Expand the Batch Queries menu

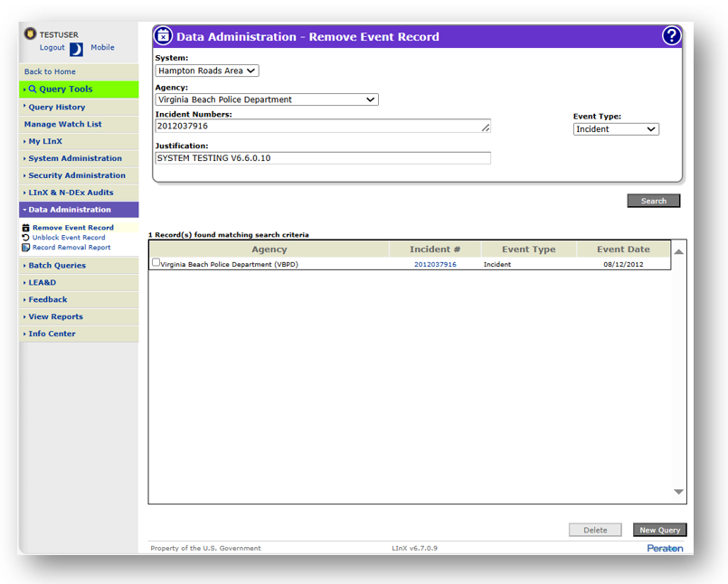coord(56,266)
